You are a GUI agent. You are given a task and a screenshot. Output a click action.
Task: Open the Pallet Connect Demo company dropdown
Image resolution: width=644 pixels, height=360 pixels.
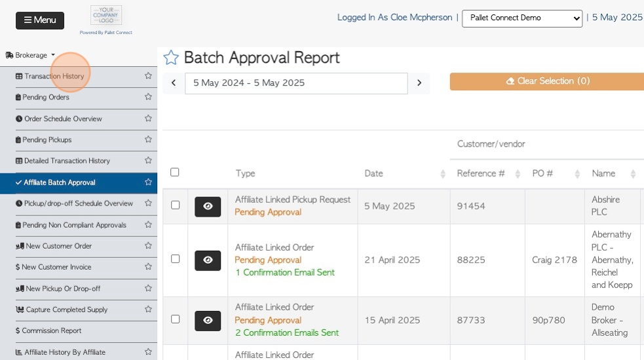pyautogui.click(x=522, y=18)
